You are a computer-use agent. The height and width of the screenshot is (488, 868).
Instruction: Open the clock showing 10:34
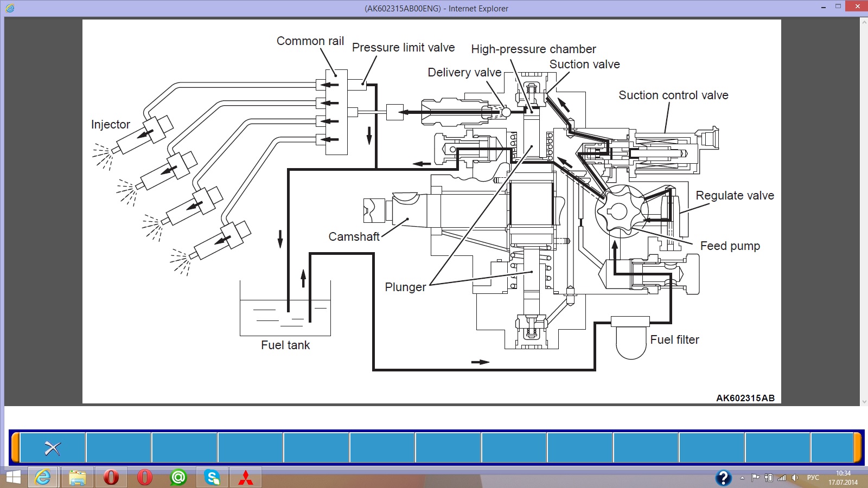pos(843,478)
